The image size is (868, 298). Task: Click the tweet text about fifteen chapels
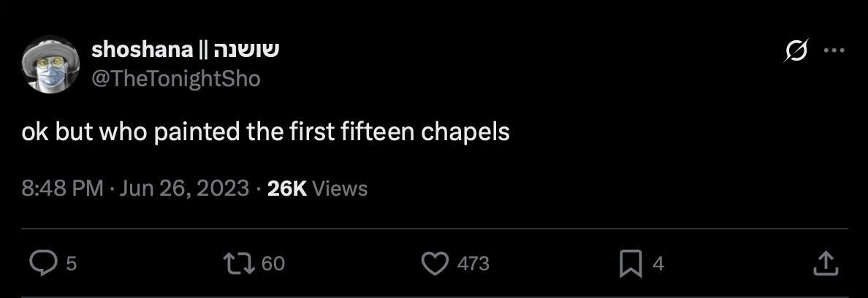(264, 134)
